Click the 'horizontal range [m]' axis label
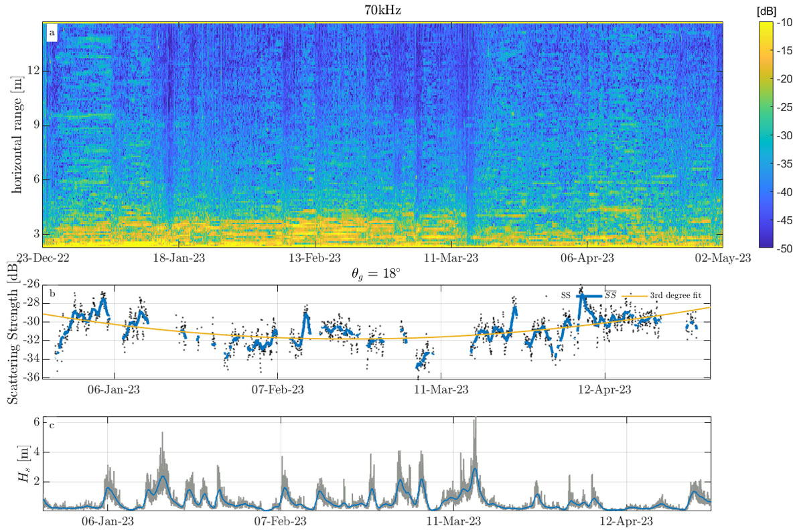 (15, 134)
